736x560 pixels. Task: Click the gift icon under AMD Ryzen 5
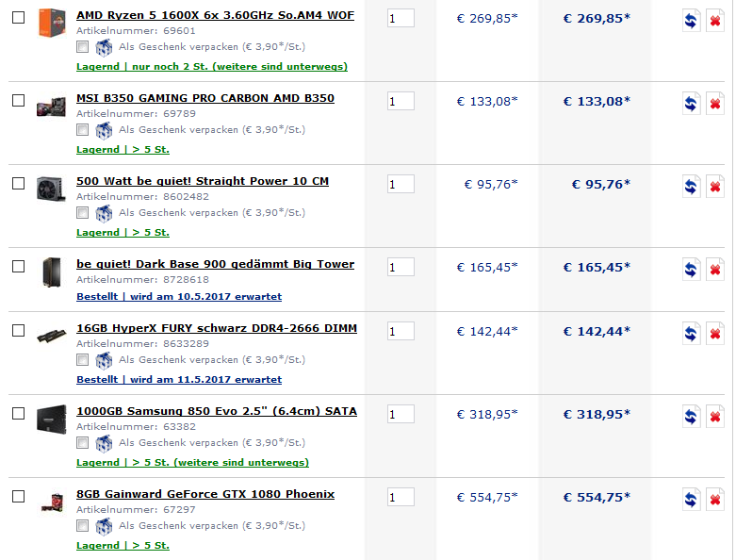point(104,47)
